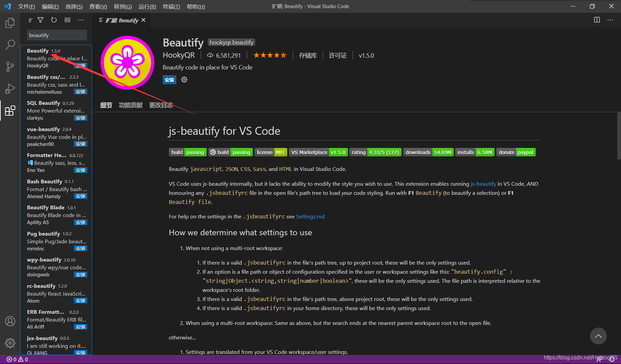Click the downloads 14.69M badge
621x364 pixels.
click(x=428, y=152)
